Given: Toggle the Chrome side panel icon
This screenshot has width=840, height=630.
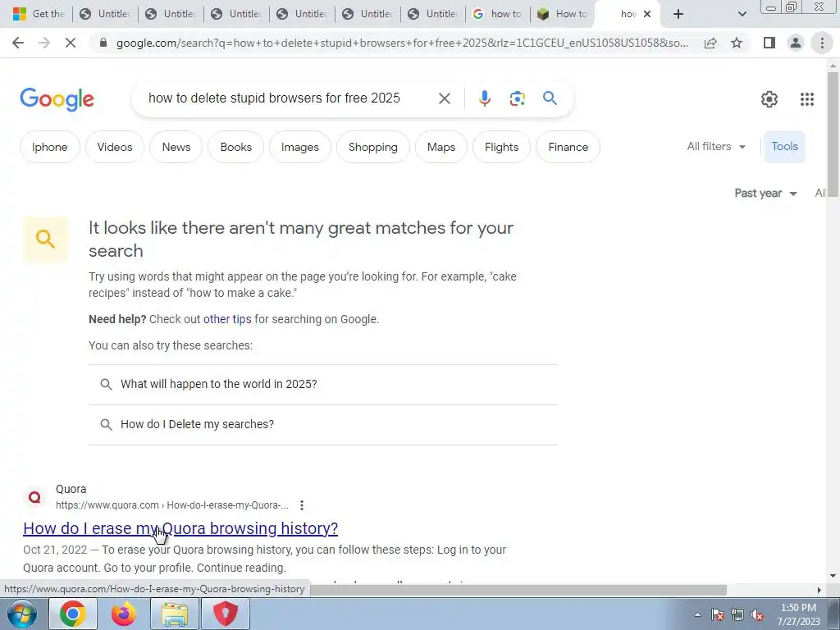Looking at the screenshot, I should pos(769,43).
